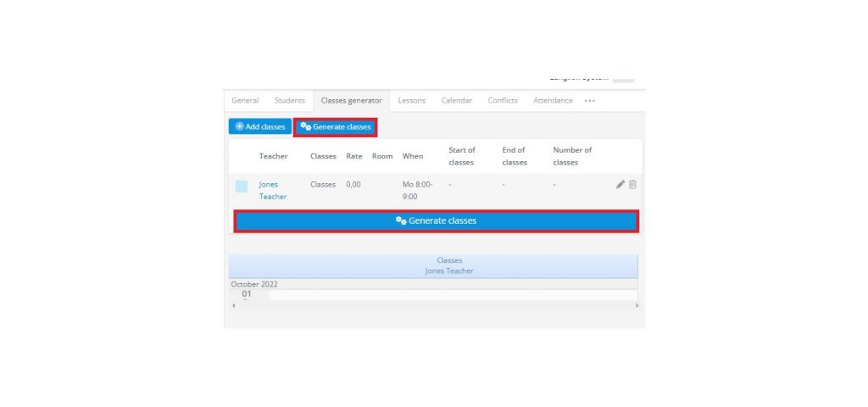Switch to the Attendance tab
Screen dimensions: 868x407
coord(553,101)
